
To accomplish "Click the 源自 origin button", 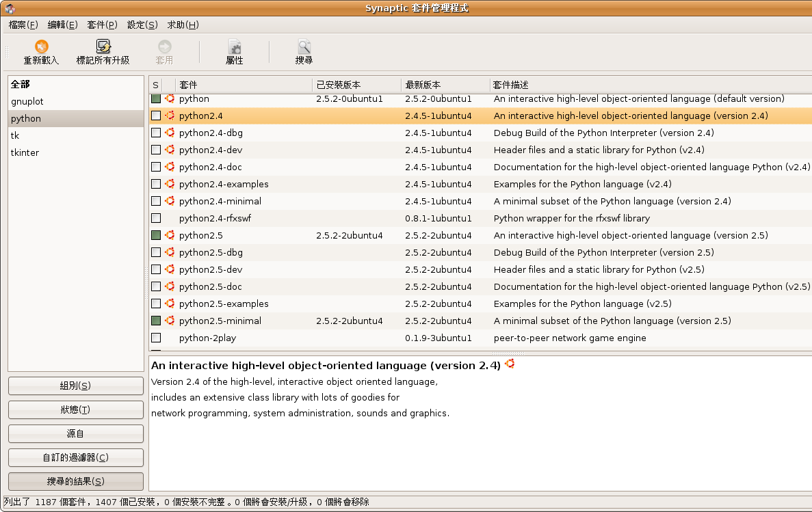I will [x=76, y=433].
